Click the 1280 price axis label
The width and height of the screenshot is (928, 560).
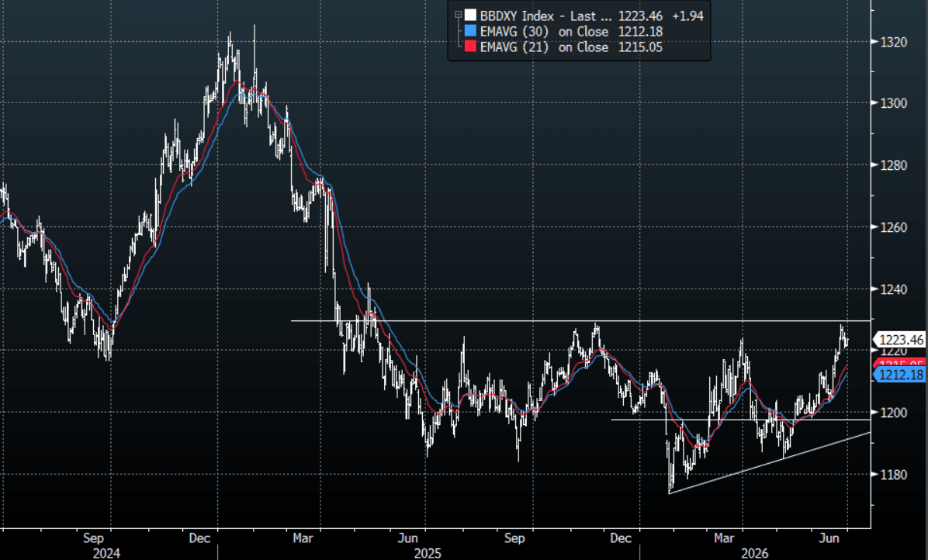893,165
